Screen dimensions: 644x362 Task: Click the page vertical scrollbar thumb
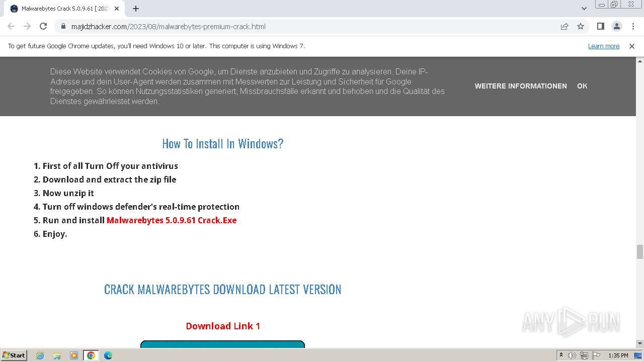(x=639, y=251)
